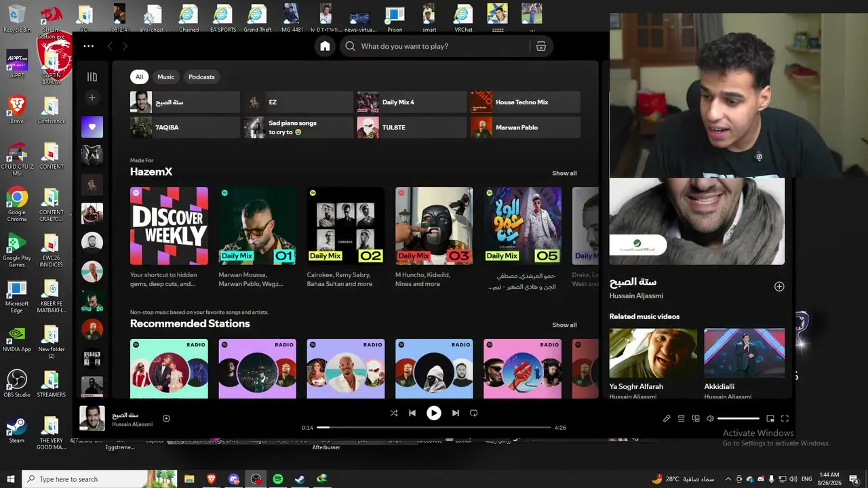
Task: Mute the Spotify volume
Action: [710, 419]
